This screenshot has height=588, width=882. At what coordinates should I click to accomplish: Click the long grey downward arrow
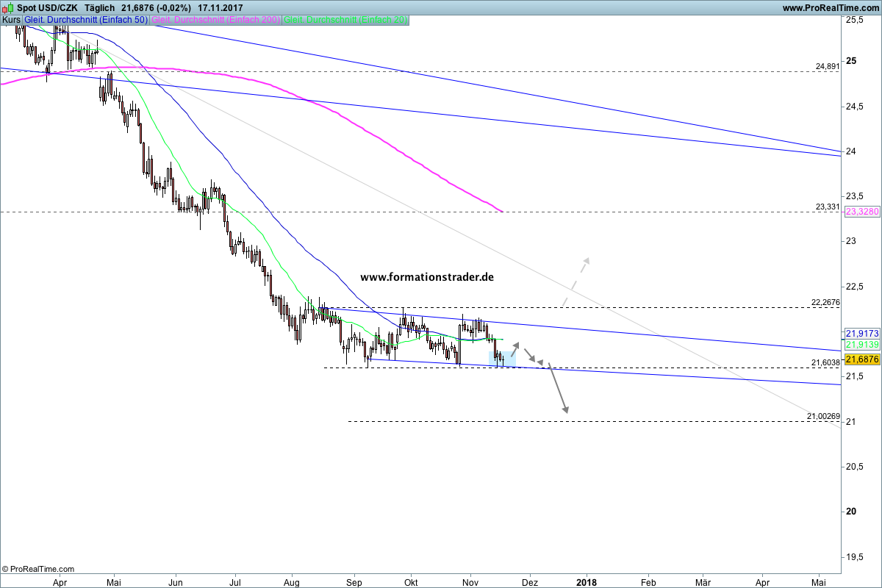[x=559, y=388]
